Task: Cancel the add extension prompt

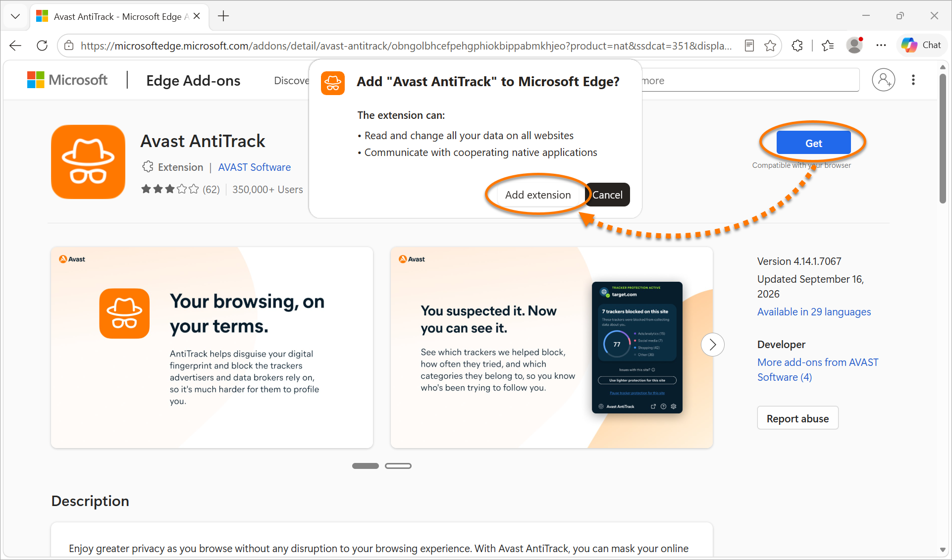Action: 607,195
